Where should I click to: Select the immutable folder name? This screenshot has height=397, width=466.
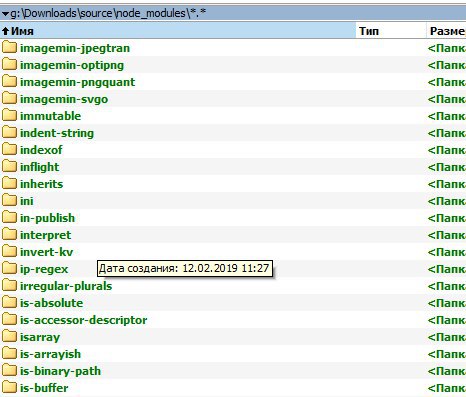pos(51,116)
